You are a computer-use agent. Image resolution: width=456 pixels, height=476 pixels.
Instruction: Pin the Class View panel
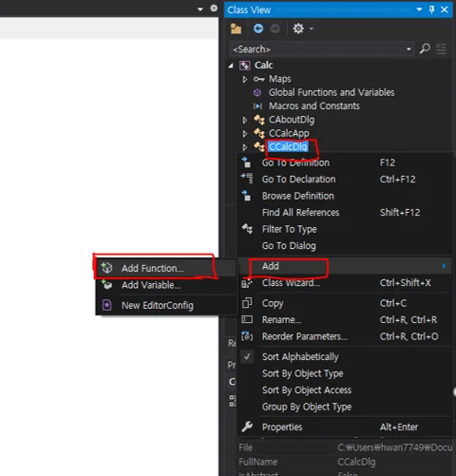431,10
